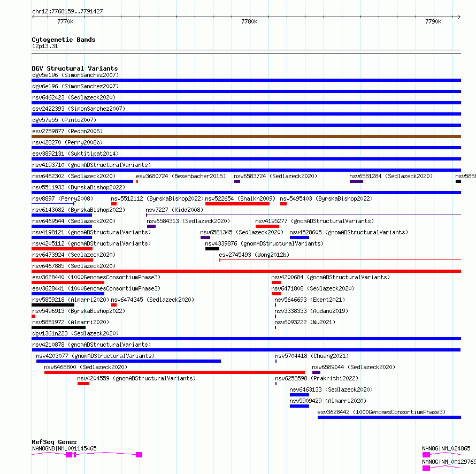Open nsv5646693 (Ebert2021) variant
The height and width of the screenshot is (474, 476).
[x=310, y=300]
